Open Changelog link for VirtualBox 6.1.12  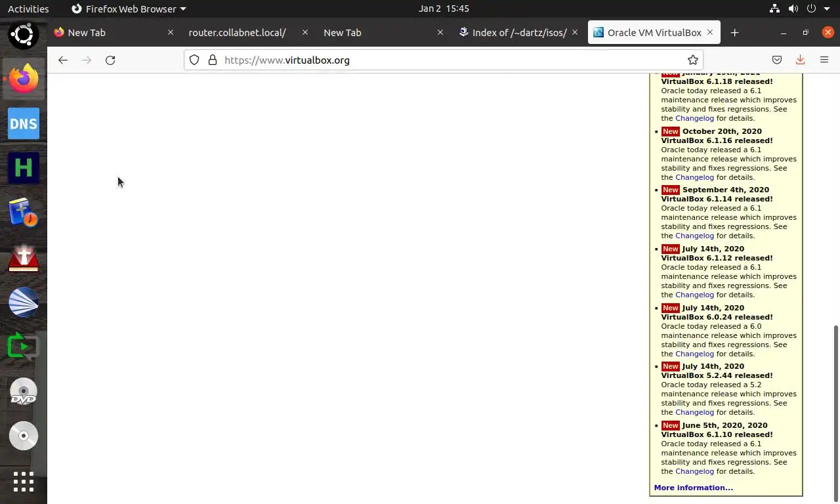(694, 295)
